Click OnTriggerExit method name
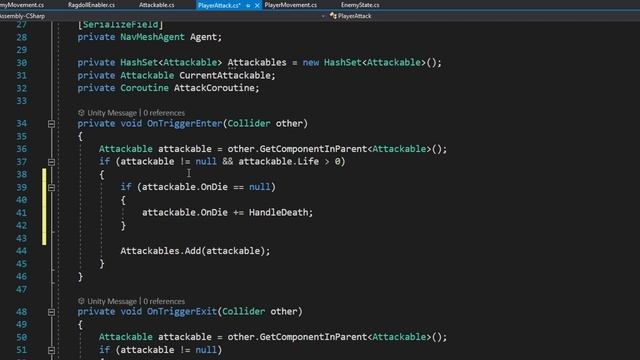Image resolution: width=640 pixels, height=360 pixels. pos(182,311)
